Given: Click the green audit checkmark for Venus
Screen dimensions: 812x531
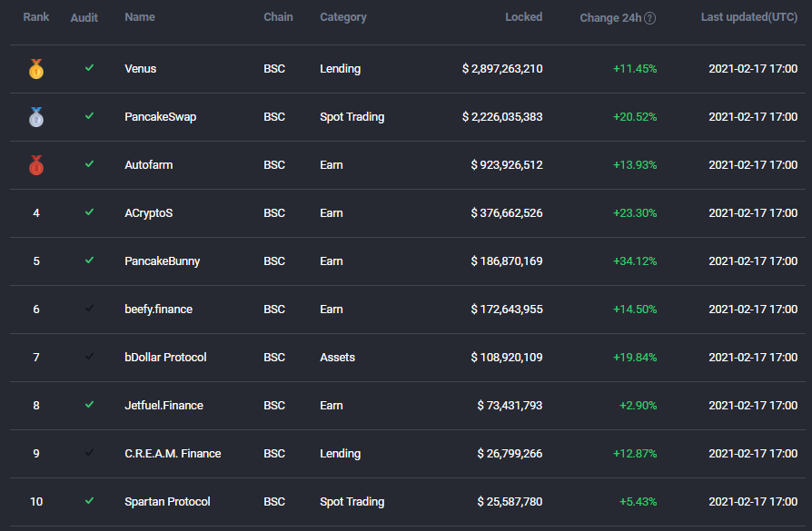Looking at the screenshot, I should coord(90,68).
